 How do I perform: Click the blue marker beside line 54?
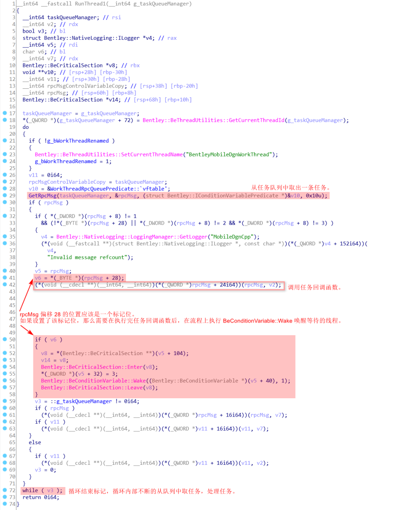tap(5, 367)
